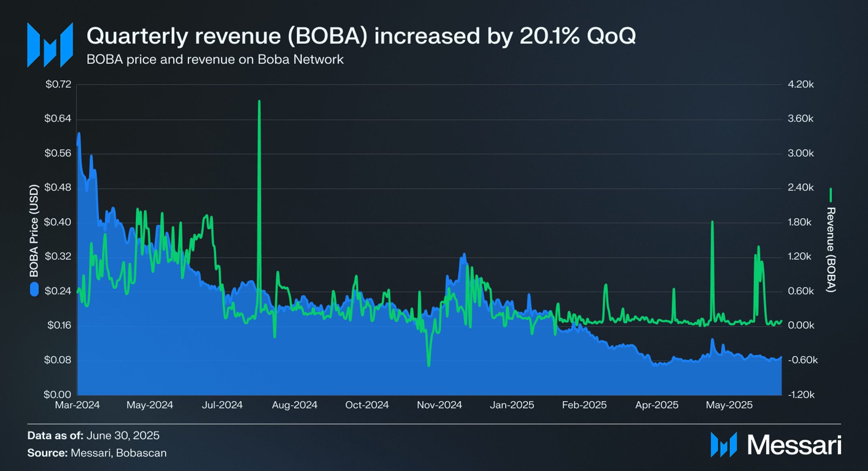This screenshot has width=868, height=471.
Task: Click the Messari logo icon at top left
Action: click(50, 45)
